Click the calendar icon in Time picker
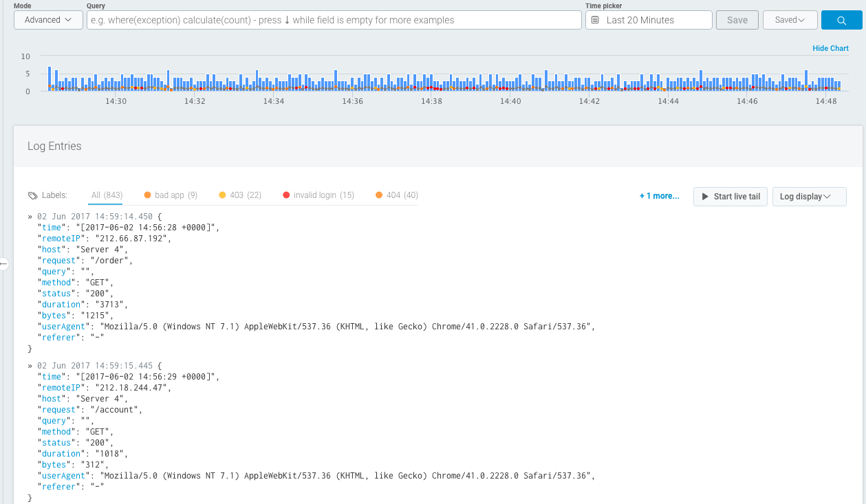Viewport: 866px width, 504px height. tap(596, 20)
